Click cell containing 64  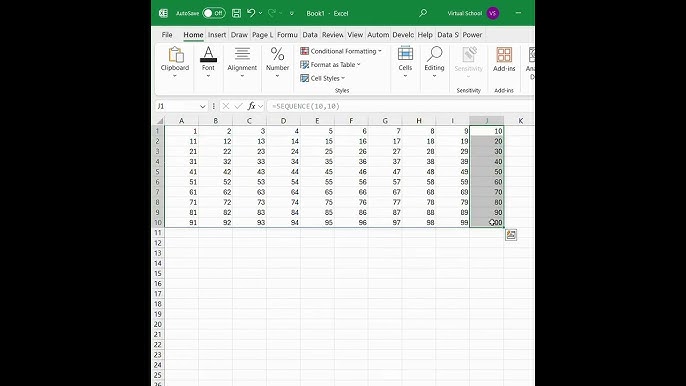click(283, 192)
